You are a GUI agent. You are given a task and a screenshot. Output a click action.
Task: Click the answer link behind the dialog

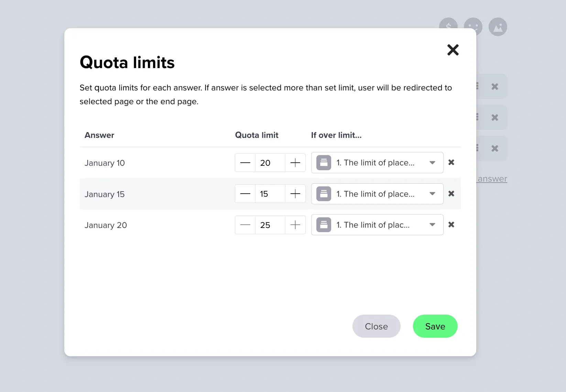click(x=492, y=178)
